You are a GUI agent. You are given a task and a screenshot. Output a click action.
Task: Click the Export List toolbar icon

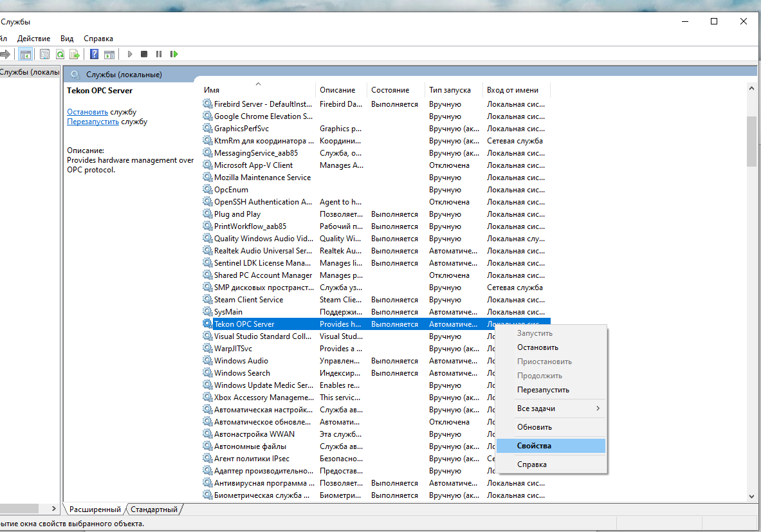tap(75, 55)
